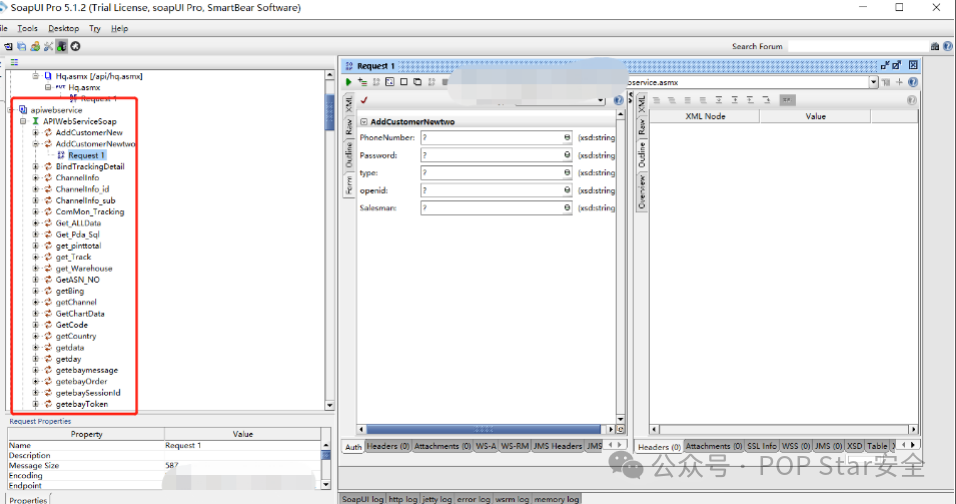Select Request 1 under AddCustomerNewtwo
The image size is (956, 504).
[85, 155]
